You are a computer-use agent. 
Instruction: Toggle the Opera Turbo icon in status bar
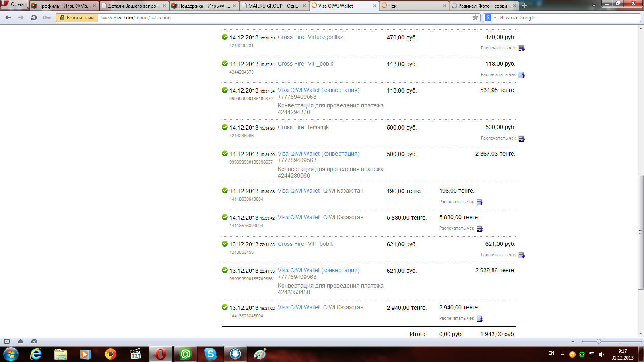click(34, 341)
